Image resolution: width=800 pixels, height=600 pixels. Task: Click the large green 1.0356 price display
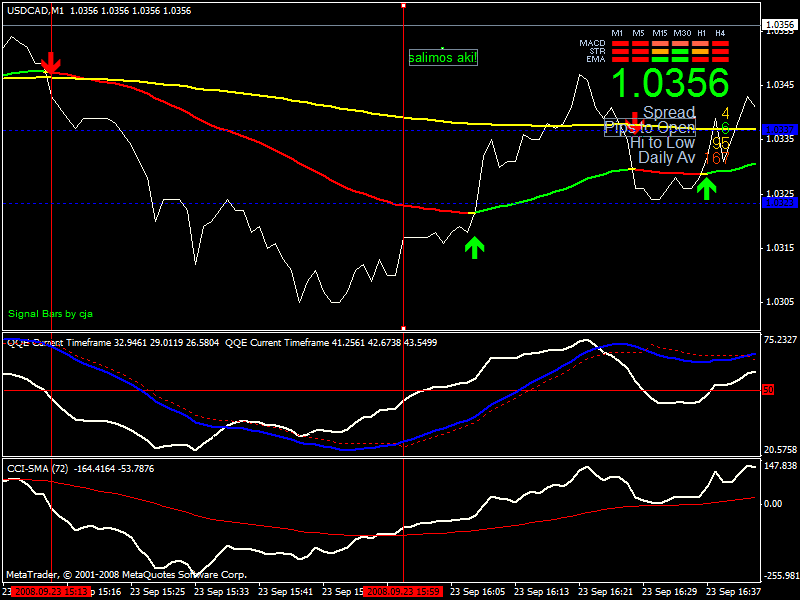[670, 84]
